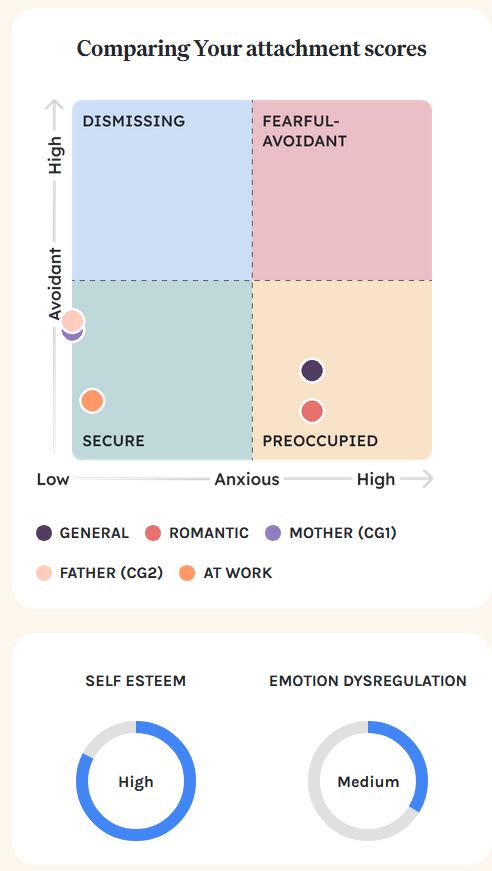This screenshot has width=492, height=871.
Task: Click the pink Father (CG2) data point
Action: tap(73, 321)
